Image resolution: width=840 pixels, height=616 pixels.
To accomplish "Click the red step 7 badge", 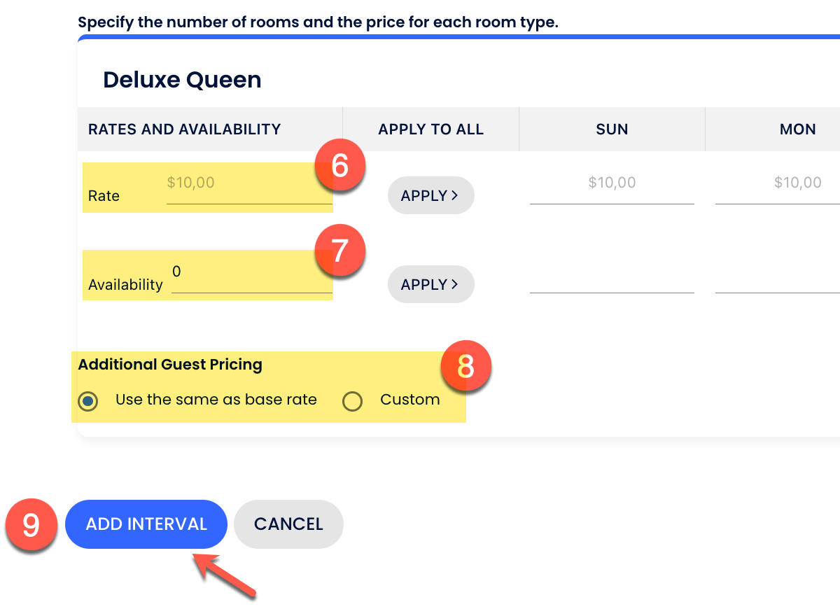I will click(339, 251).
